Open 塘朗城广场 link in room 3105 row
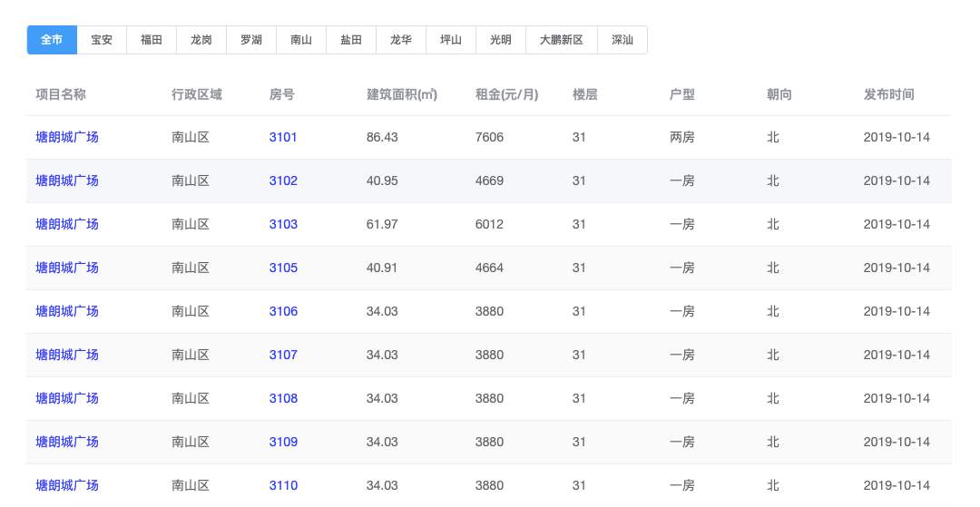980x507 pixels. pos(67,268)
